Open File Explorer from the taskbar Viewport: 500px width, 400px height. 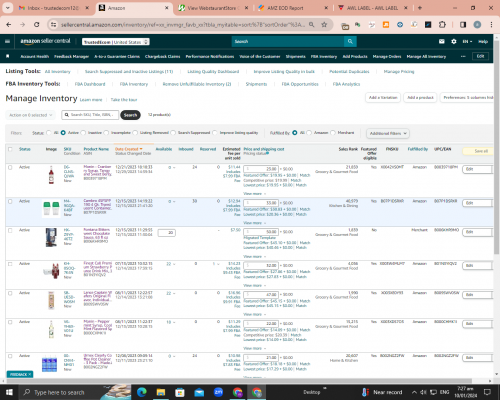[x=161, y=392]
